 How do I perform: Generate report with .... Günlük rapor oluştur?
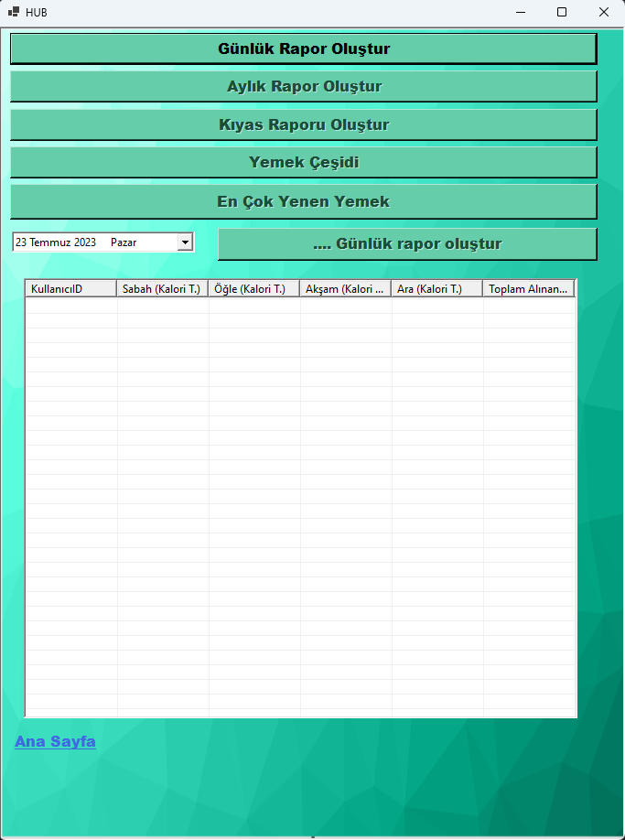click(x=407, y=243)
